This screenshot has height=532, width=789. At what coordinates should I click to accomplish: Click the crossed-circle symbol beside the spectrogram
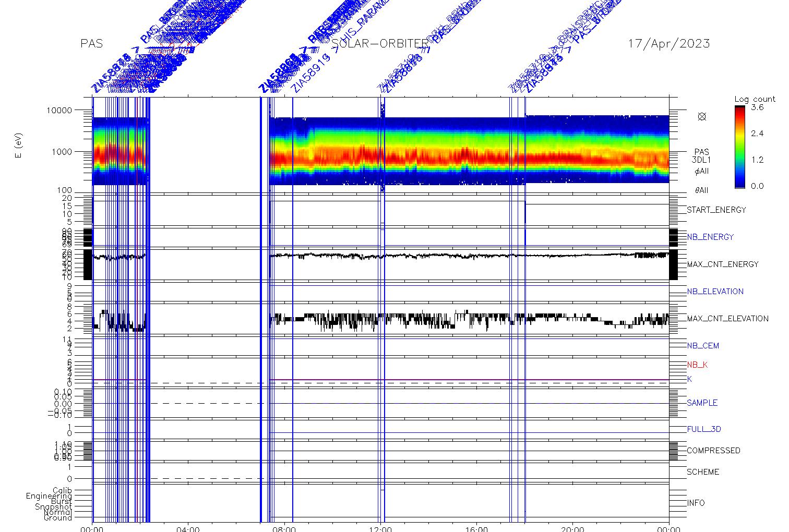[x=702, y=117]
